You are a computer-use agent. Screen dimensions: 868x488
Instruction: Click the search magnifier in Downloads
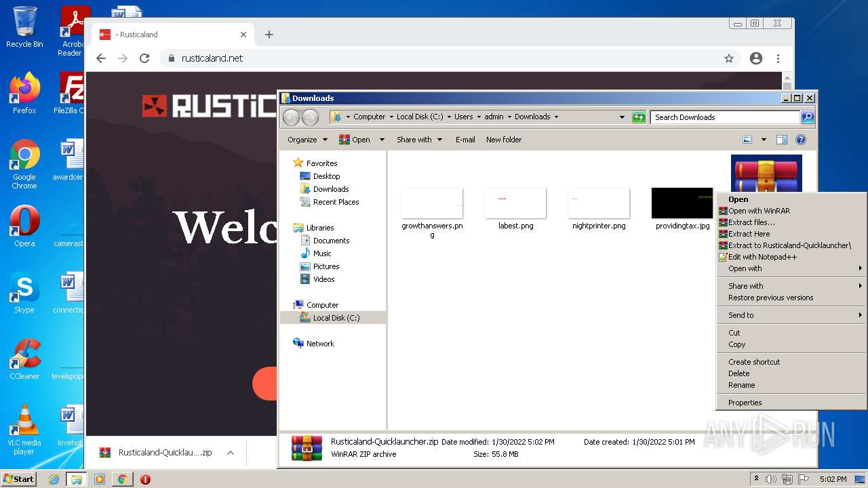[807, 117]
